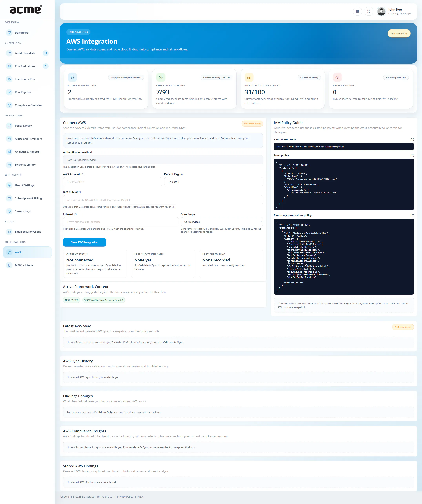Image resolution: width=422 pixels, height=504 pixels.
Task: Open the Dashboard menu item
Action: (x=27, y=33)
